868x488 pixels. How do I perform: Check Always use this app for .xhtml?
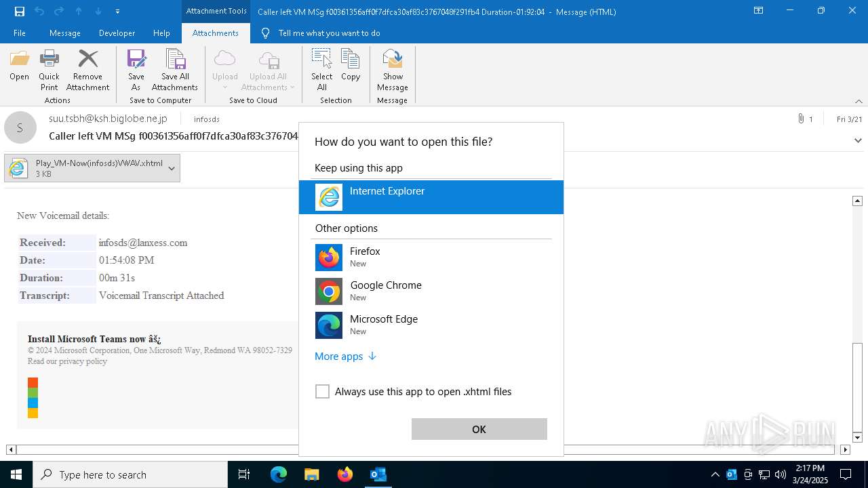tap(322, 392)
